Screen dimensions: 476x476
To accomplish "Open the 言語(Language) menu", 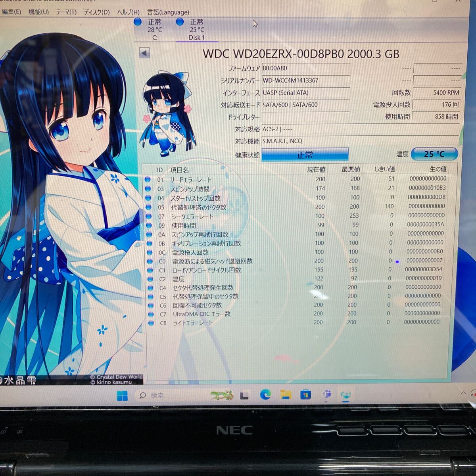I will [x=168, y=12].
